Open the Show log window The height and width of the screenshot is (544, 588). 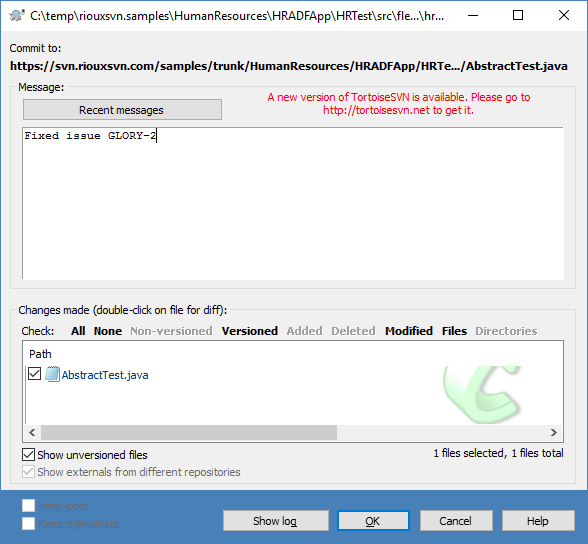(x=276, y=521)
